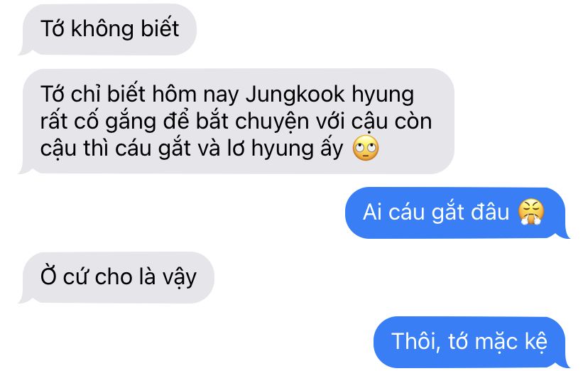The image size is (588, 371).
Task: Click the word 'biết' in the top bubble
Action: [x=160, y=28]
